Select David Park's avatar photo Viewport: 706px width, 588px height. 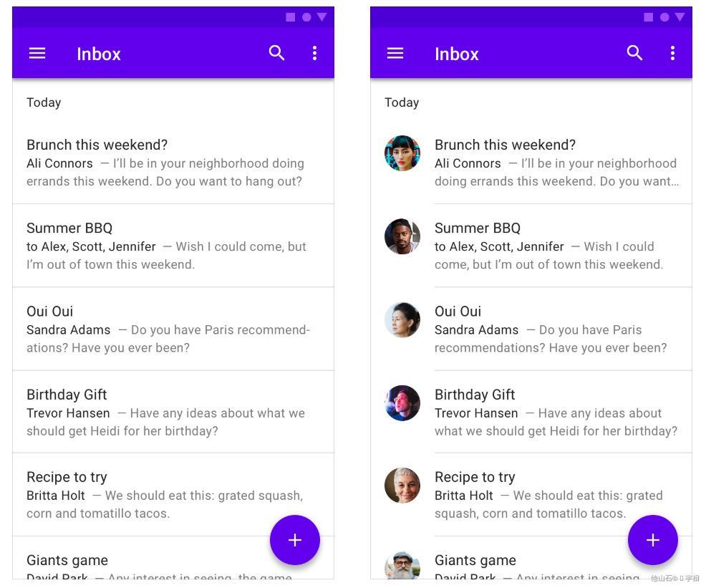pyautogui.click(x=402, y=565)
